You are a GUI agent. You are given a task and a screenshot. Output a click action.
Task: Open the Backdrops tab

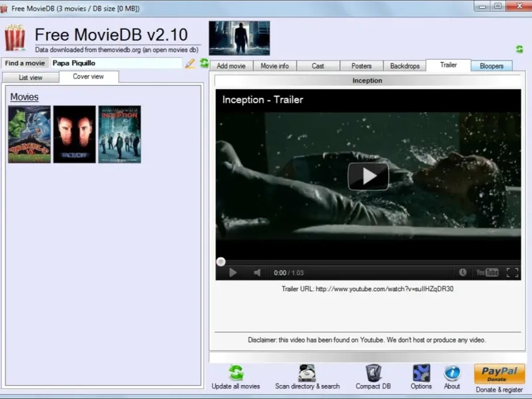click(405, 66)
